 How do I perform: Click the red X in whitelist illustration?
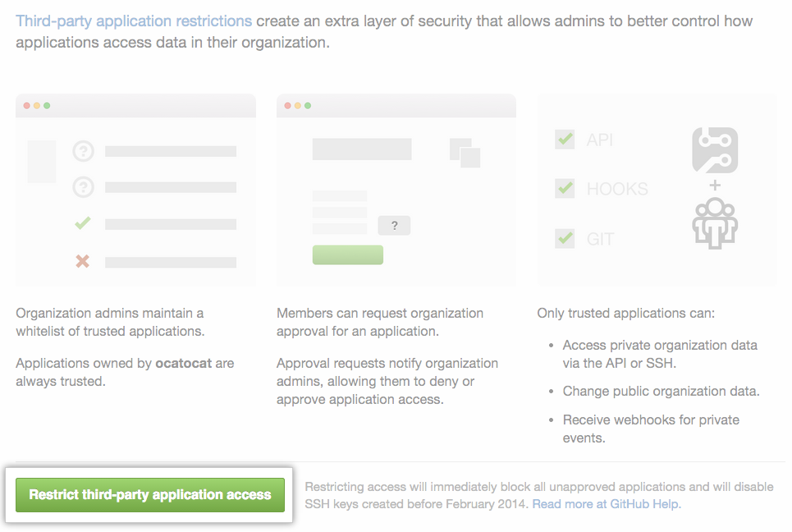pos(83,262)
